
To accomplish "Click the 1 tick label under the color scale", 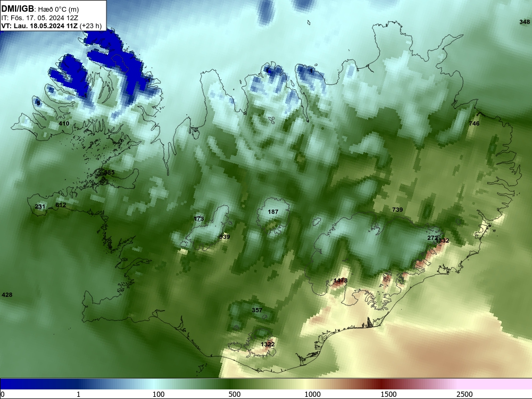I will (x=78, y=394).
